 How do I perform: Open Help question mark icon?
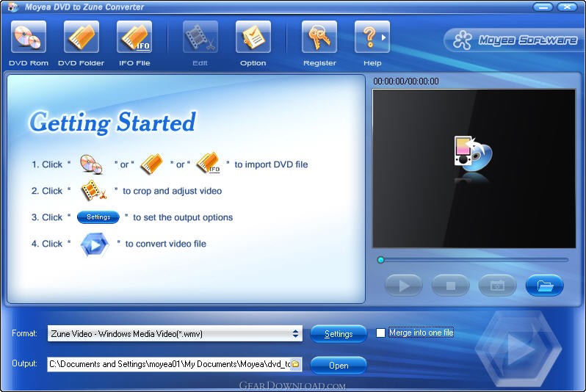(x=369, y=37)
